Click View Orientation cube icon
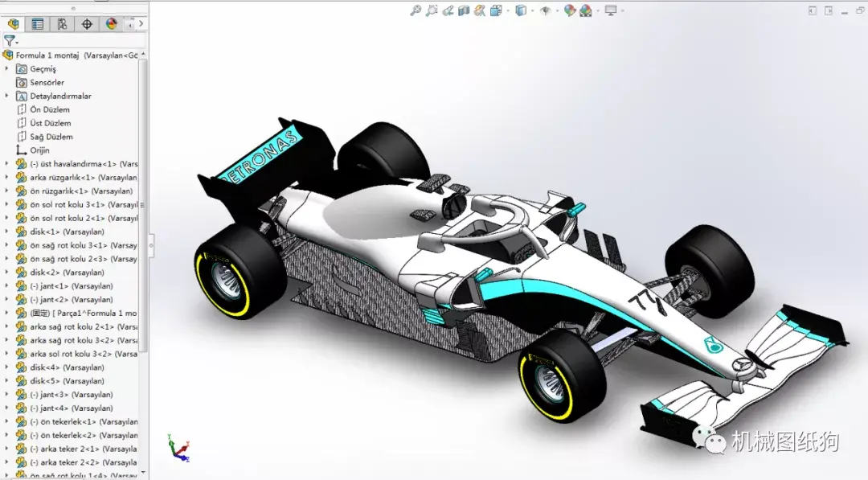 [495, 10]
